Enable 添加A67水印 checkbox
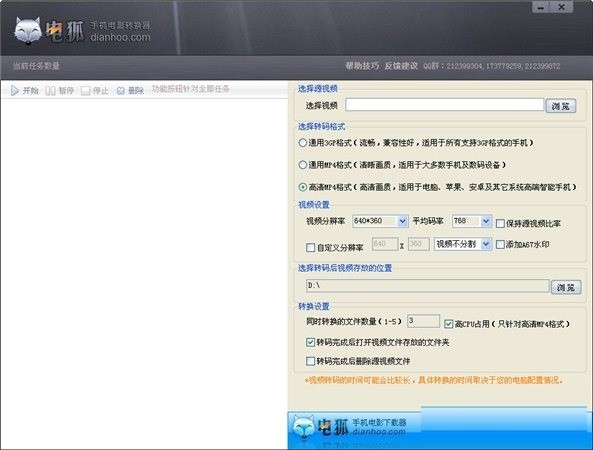The image size is (593, 450). tap(500, 245)
